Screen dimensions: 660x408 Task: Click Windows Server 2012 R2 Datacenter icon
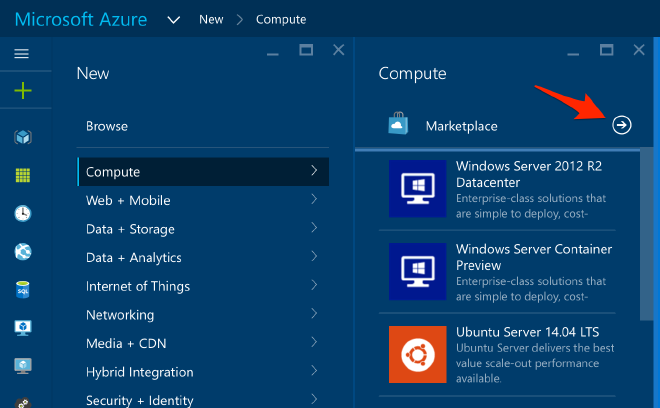tap(418, 189)
